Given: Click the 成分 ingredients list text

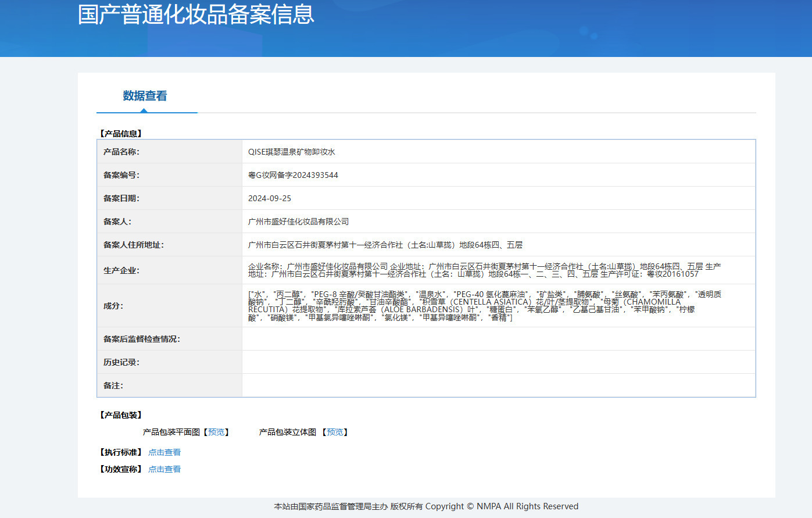Looking at the screenshot, I should point(484,306).
